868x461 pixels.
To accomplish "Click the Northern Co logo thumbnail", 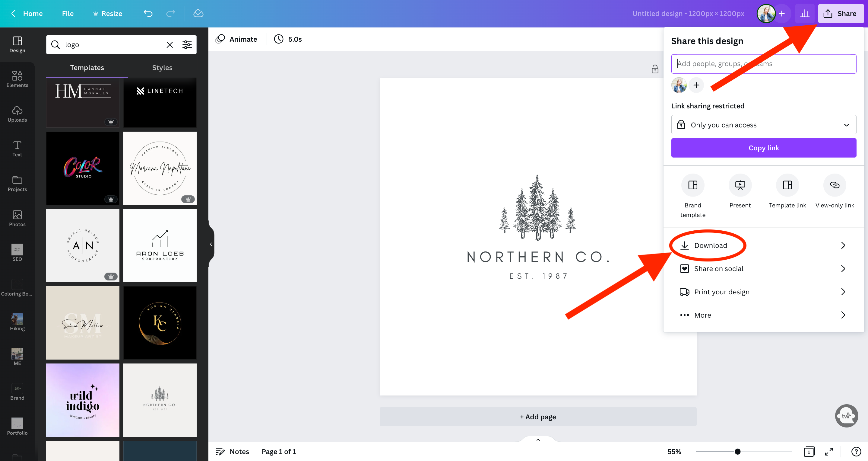I will click(x=160, y=400).
